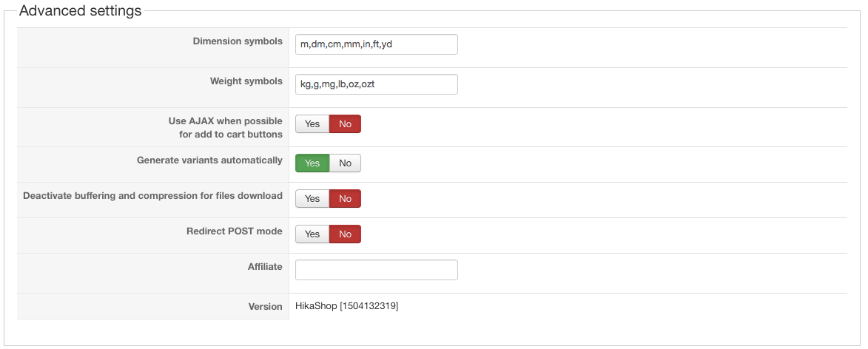
Task: Choose No for Deactivate buffering and compression
Action: 345,199
